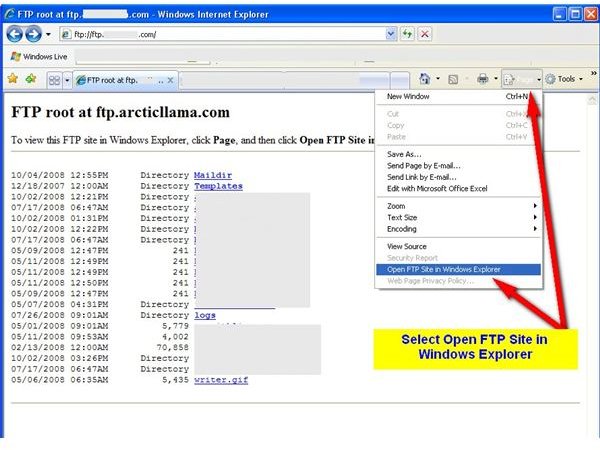Click the Windows Live toolbar logo
This screenshot has height=450, width=600.
[39, 57]
